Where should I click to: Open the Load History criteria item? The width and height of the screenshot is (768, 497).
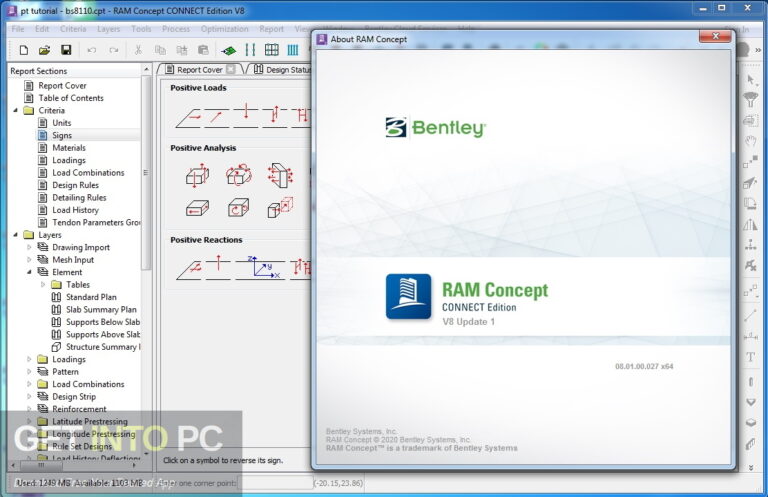point(75,210)
